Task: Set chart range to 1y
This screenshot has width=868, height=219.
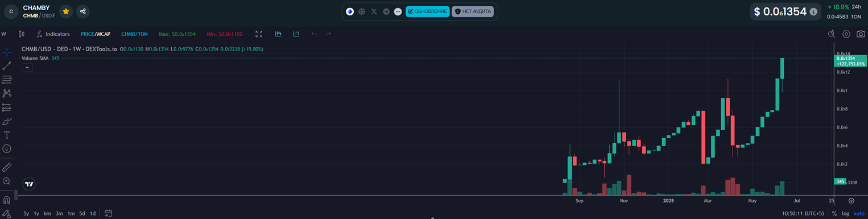Action: click(x=36, y=213)
